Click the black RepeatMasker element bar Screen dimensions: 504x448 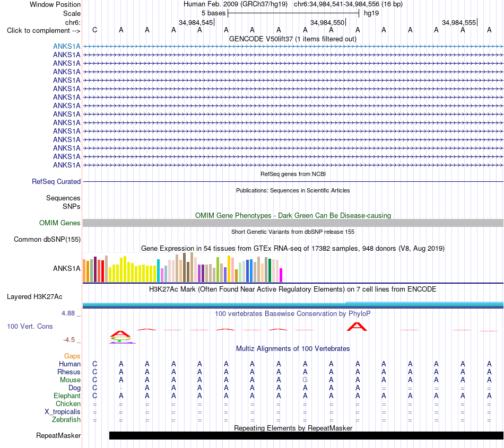point(306,435)
